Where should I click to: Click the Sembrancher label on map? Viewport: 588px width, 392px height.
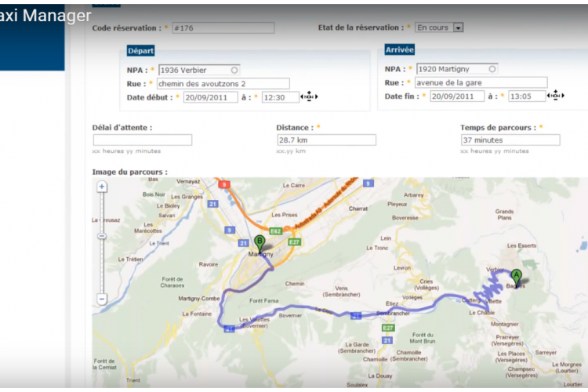click(x=393, y=313)
